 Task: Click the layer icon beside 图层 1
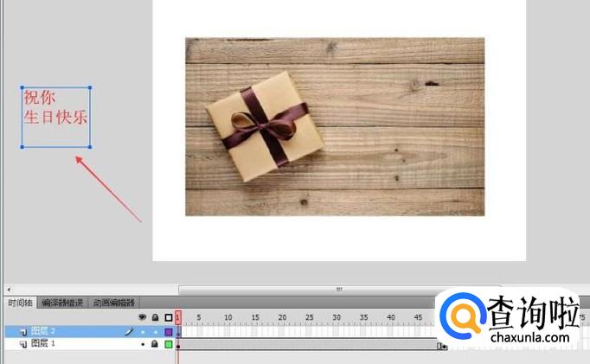click(x=23, y=344)
